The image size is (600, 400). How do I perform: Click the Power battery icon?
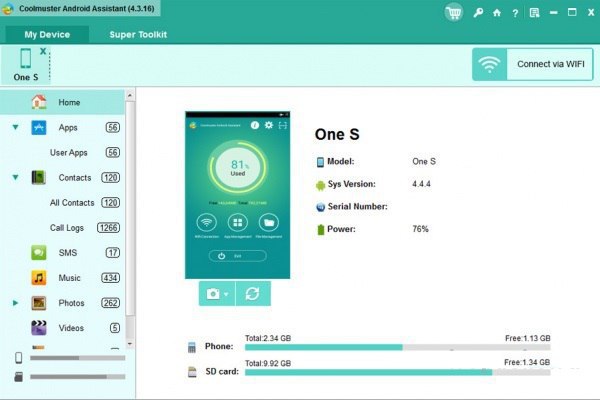[x=321, y=230]
